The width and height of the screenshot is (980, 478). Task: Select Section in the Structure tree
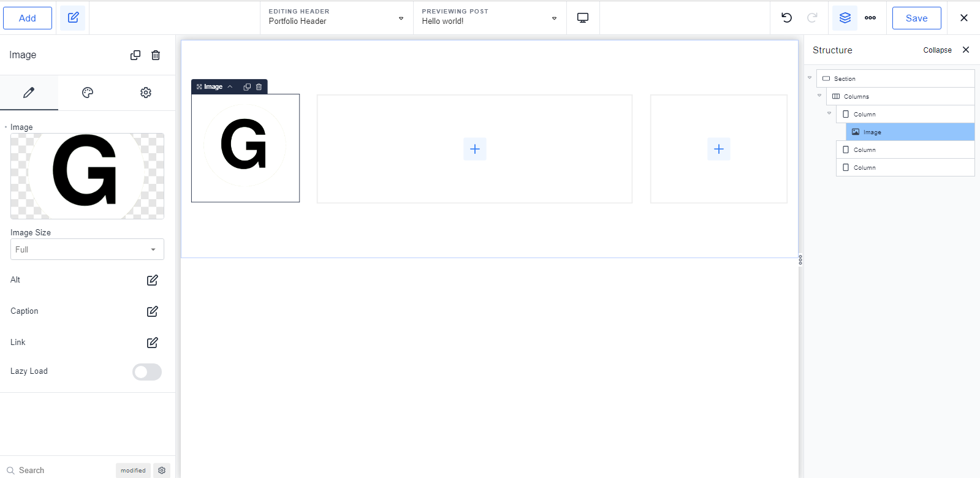pos(895,78)
